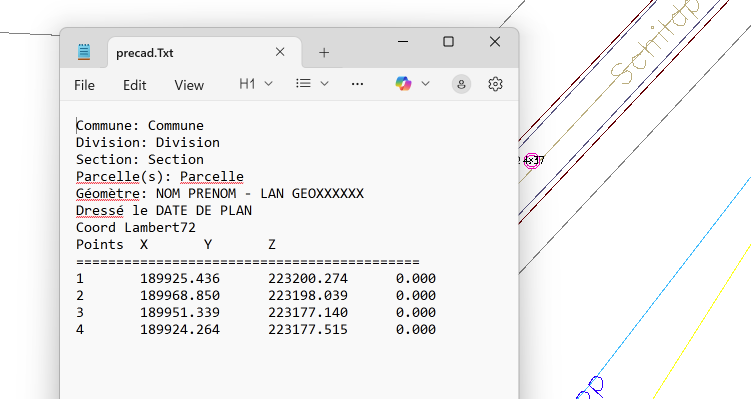
Task: Add a new tab with plus button
Action: (324, 52)
